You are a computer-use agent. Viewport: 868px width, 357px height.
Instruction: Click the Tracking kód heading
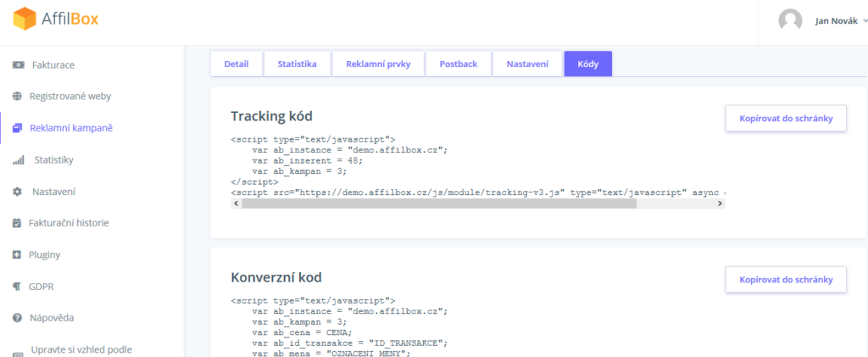point(272,116)
